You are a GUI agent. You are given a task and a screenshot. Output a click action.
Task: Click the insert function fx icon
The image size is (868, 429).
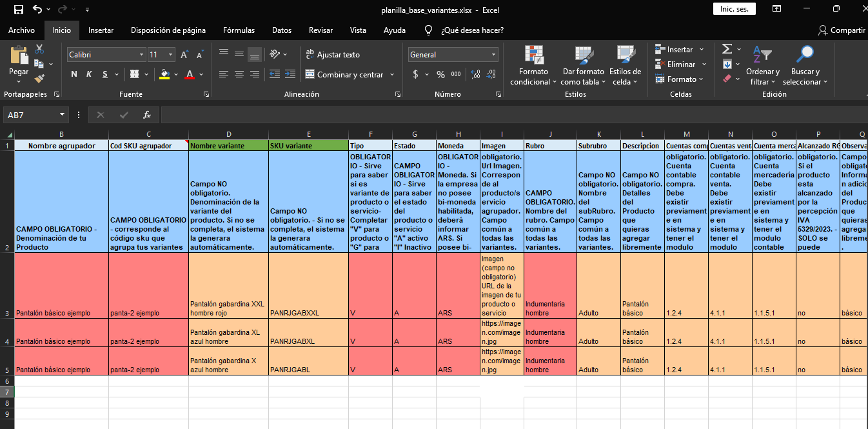coord(147,115)
